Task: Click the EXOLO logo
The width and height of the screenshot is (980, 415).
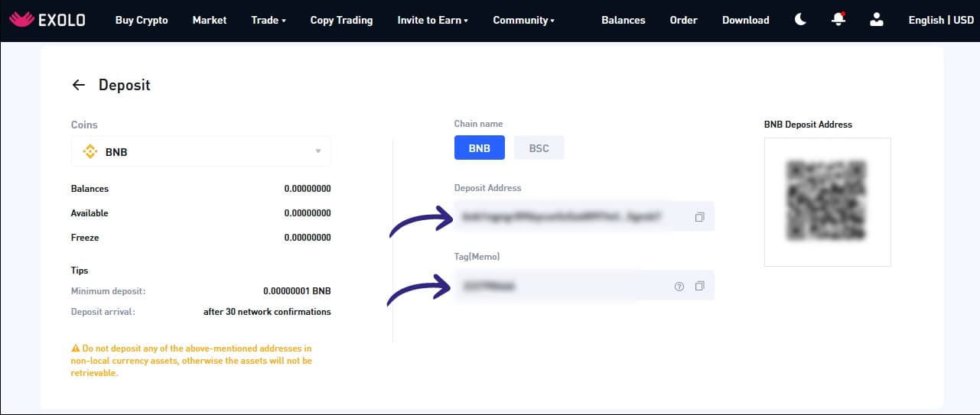Action: point(47,20)
